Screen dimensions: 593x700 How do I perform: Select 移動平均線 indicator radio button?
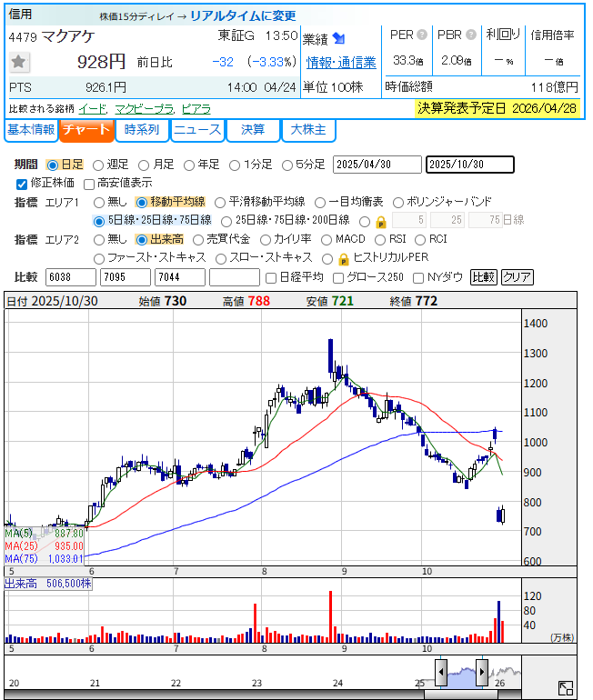142,203
